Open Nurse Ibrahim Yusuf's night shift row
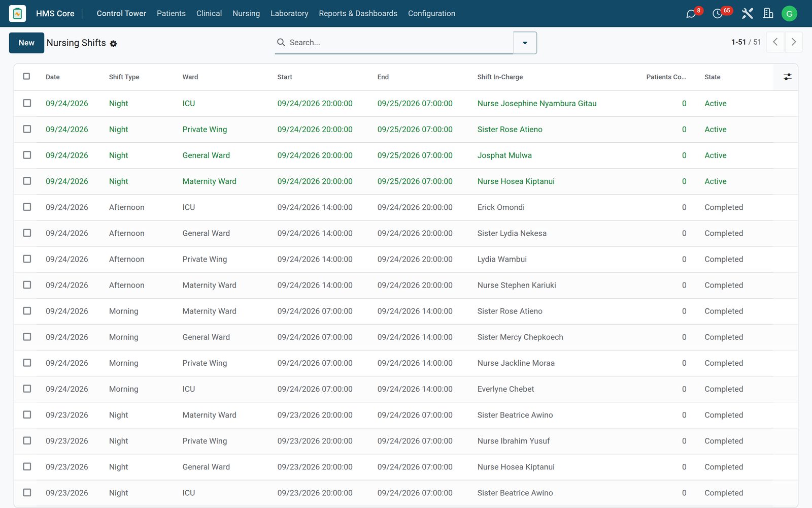Viewport: 812px width, 508px height. [406, 441]
